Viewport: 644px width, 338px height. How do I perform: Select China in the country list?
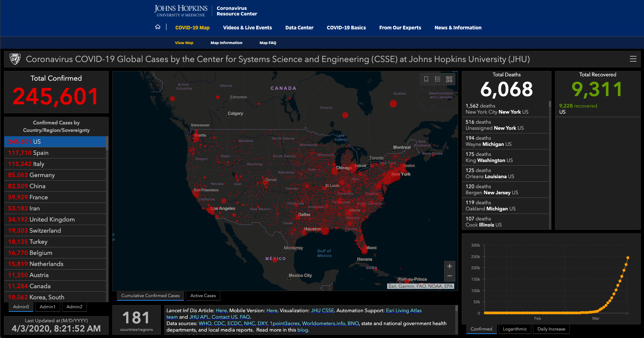(x=55, y=186)
